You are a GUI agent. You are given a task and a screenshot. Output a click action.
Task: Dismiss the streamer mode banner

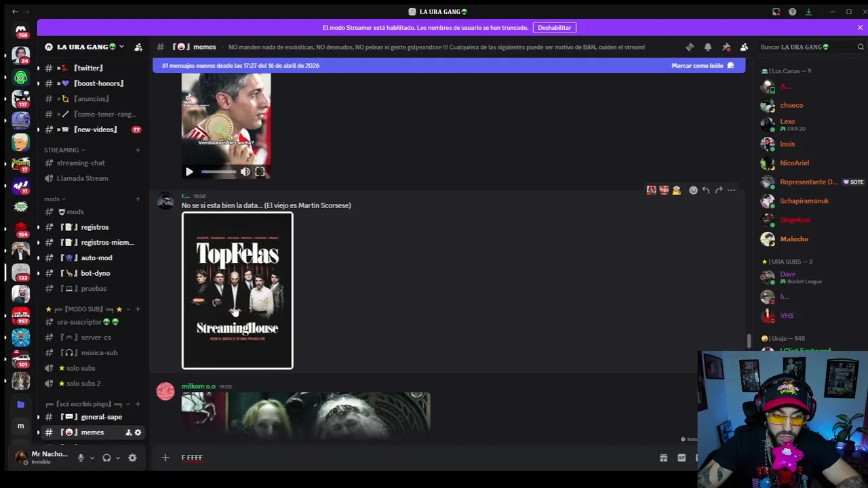coord(860,28)
